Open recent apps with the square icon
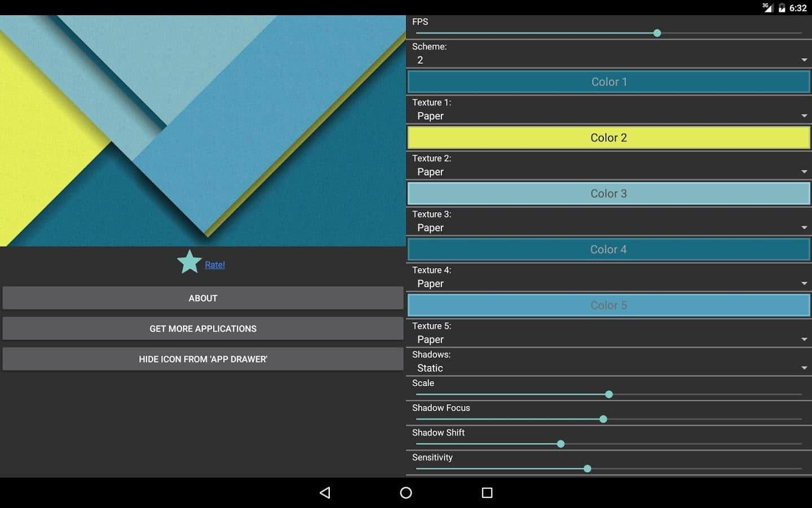Screen dimensions: 812x508 pos(487,493)
